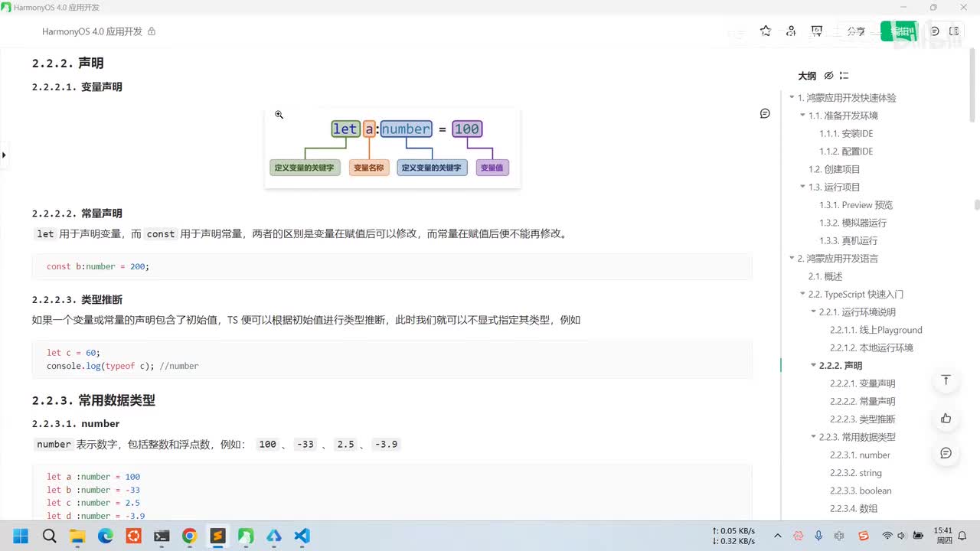Switch to Microsoft Edge on the taskbar
Viewport: 980px width, 551px height.
[105, 536]
